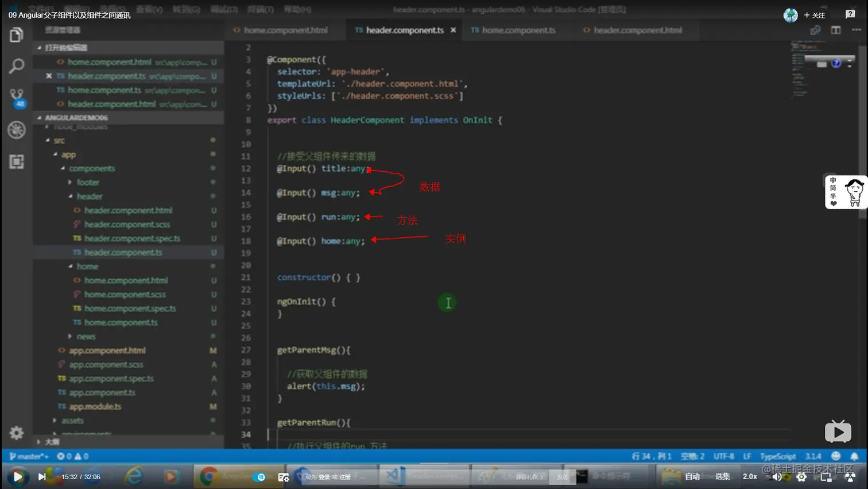Open the 弹幕礼仪 etiquette link
Screen dimensions: 868x489
(529, 476)
